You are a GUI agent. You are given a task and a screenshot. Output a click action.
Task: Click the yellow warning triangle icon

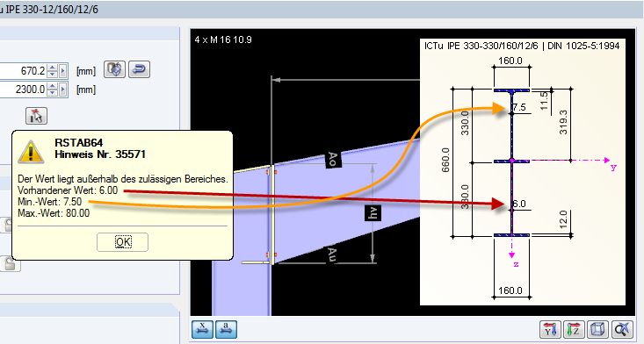[x=31, y=151]
